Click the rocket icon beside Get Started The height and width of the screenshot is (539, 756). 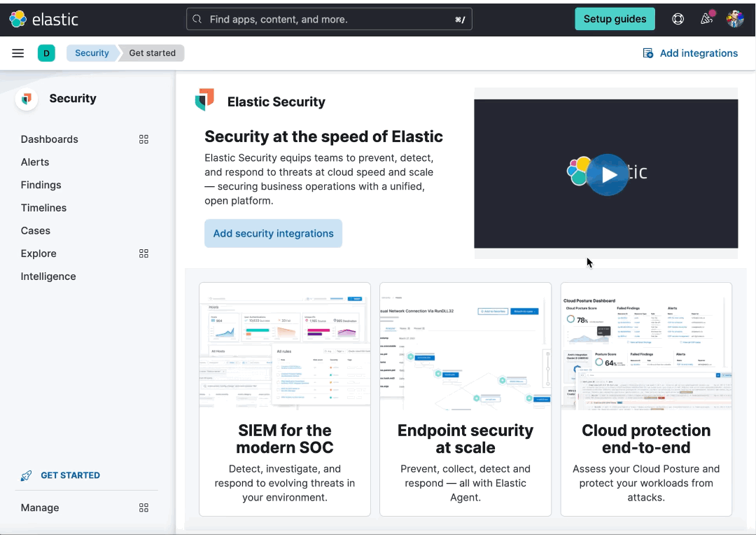[26, 476]
